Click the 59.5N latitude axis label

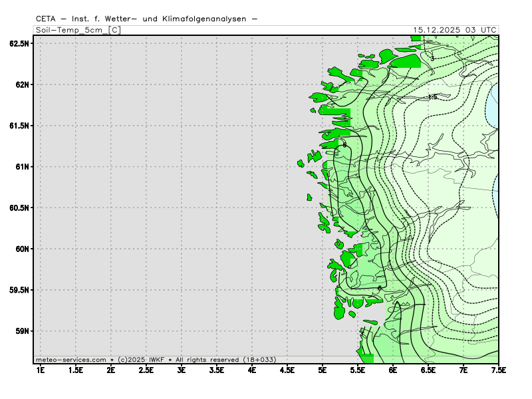tap(19, 290)
